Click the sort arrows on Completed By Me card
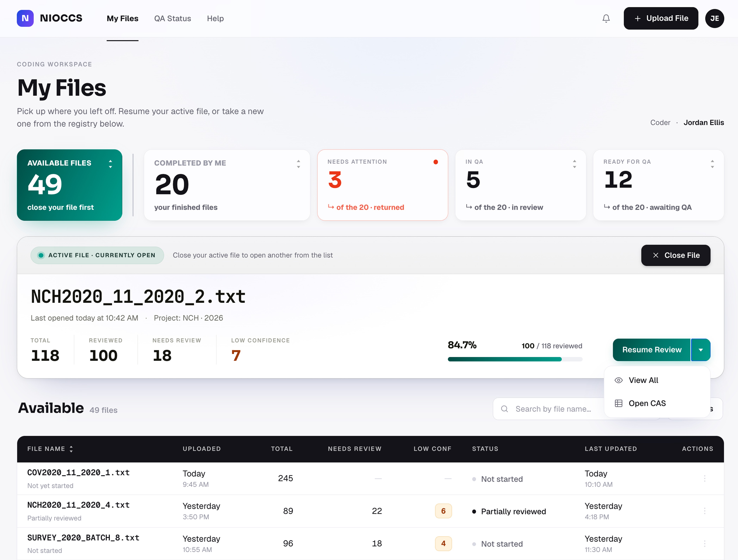738x560 pixels. (x=298, y=164)
